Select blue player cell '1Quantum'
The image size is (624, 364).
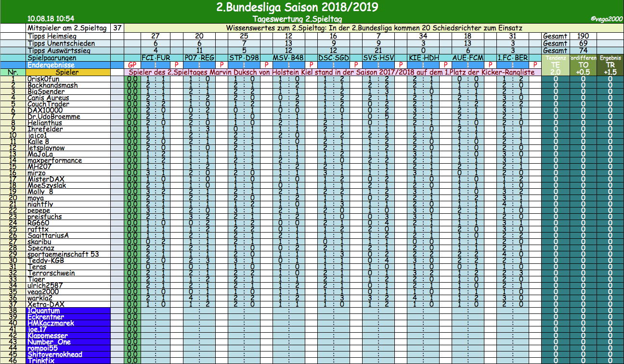[x=68, y=311]
